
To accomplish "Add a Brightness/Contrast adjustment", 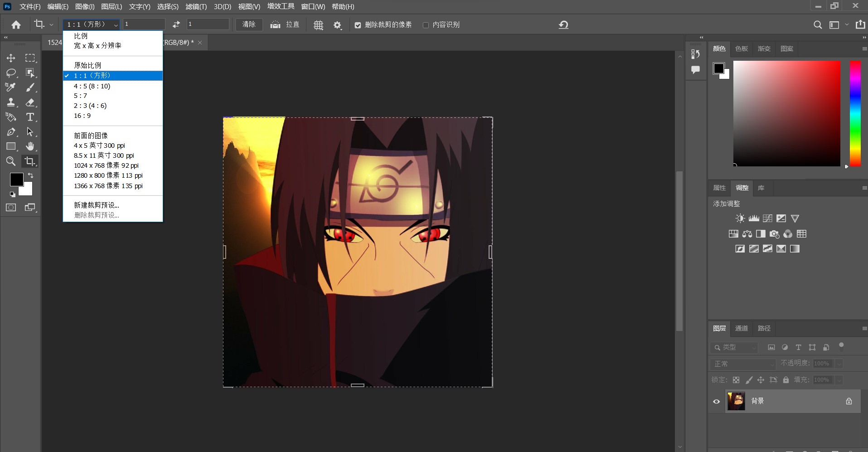I will point(740,219).
